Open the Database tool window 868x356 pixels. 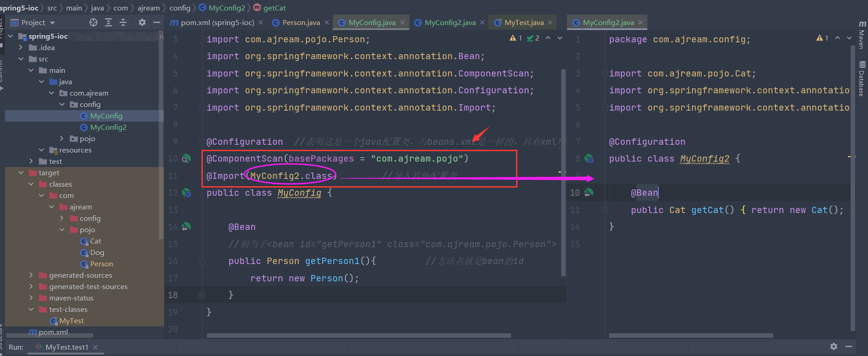tap(862, 78)
